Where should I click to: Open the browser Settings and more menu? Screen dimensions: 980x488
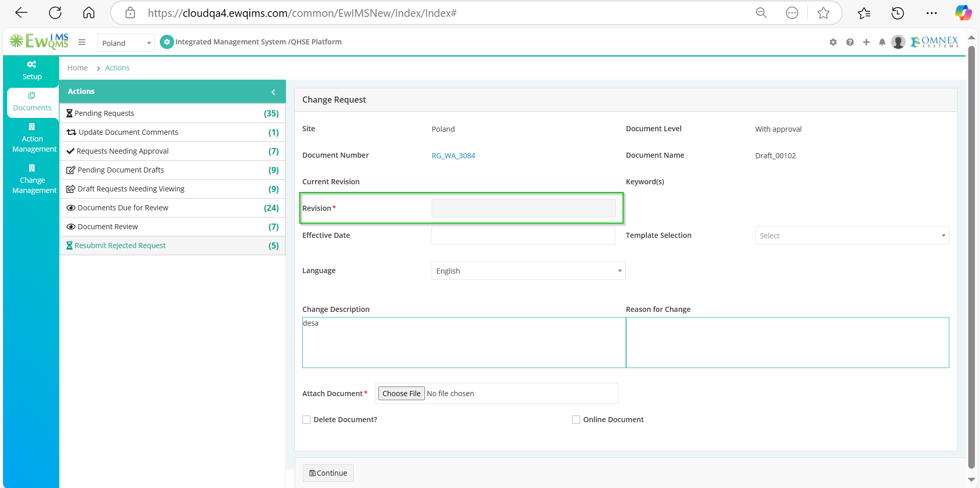click(931, 13)
